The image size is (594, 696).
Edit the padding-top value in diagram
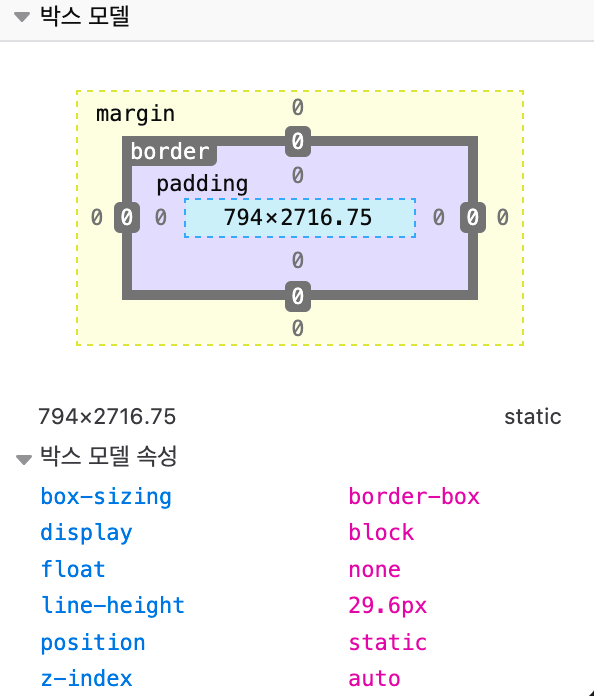(x=297, y=175)
